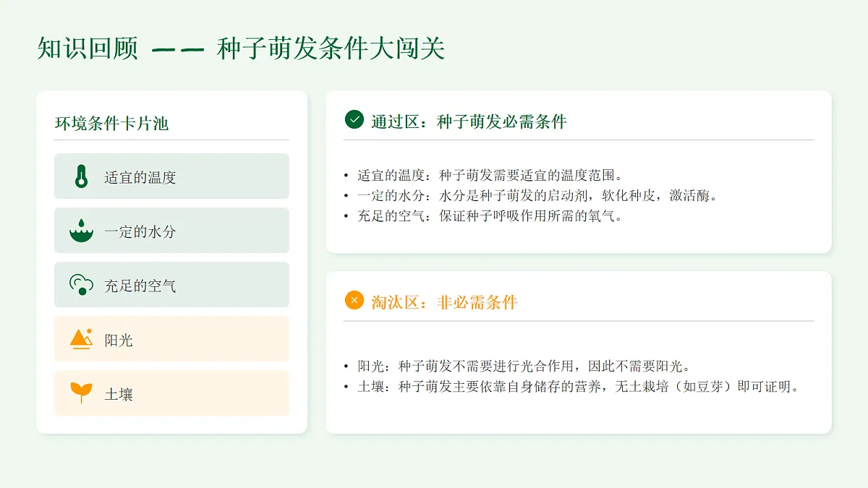Click the orange sprout icon for 土壤
The width and height of the screenshot is (868, 488).
[x=81, y=393]
